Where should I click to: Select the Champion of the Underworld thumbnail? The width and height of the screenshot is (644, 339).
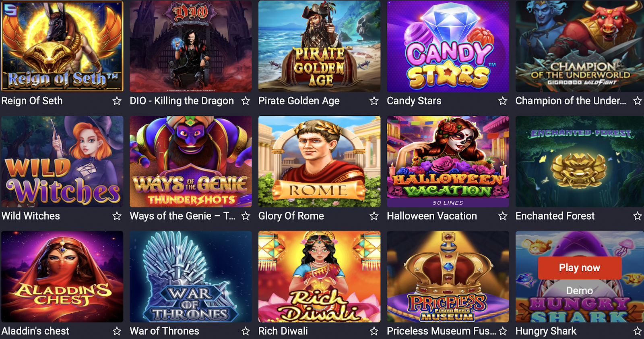[580, 46]
